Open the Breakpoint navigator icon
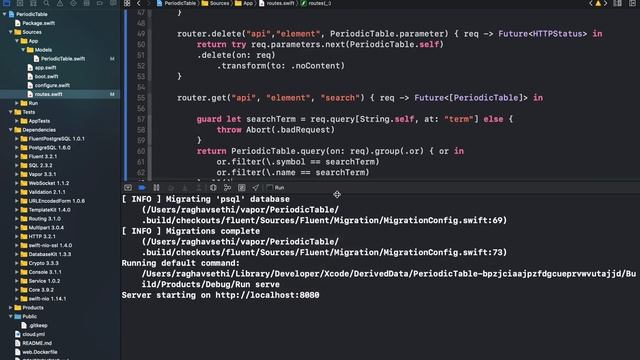This screenshot has width=640, height=360. pyautogui.click(x=100, y=3)
